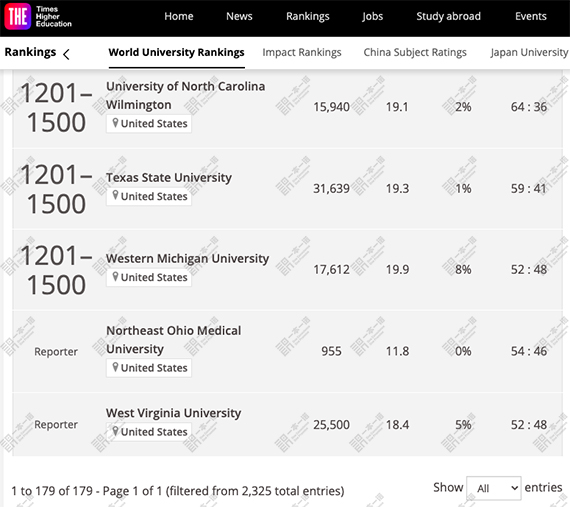Screen dimensions: 570x507
Task: Open Northeast Ohio Medical University link
Action: coord(173,339)
